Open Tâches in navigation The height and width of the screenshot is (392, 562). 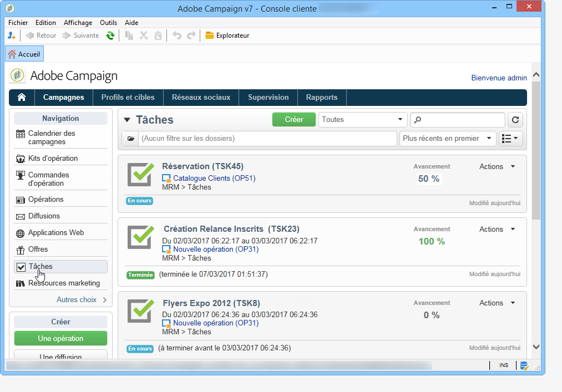60,267
